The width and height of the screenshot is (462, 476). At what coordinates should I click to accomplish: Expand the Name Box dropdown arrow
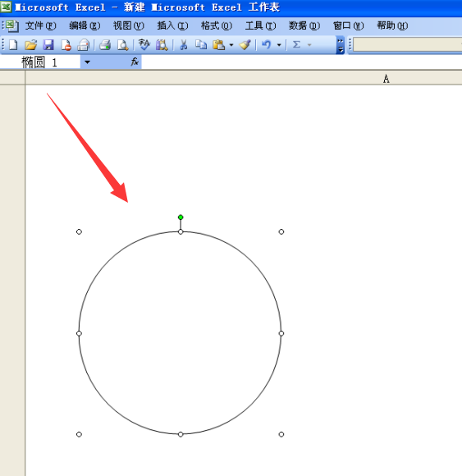(87, 62)
